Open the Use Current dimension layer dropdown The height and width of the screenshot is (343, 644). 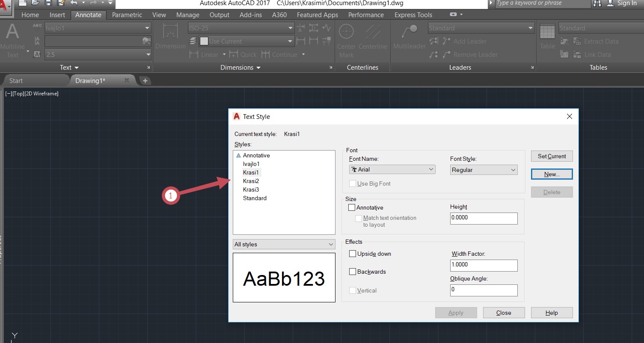pos(246,41)
